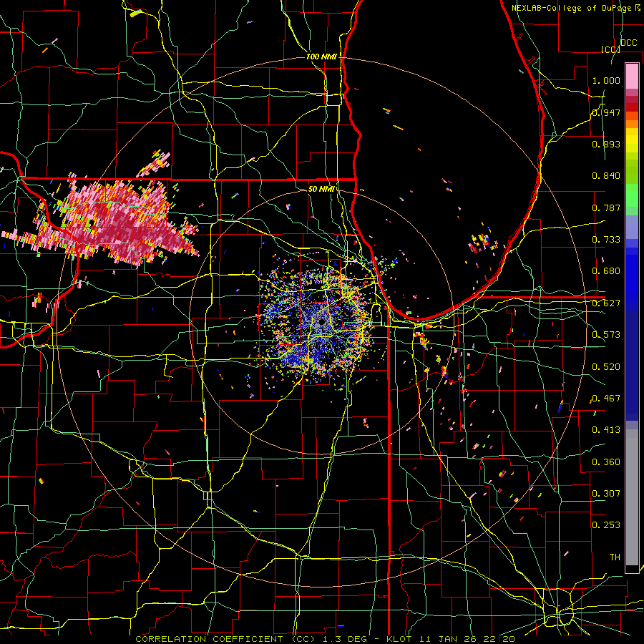Click the KLOT radar site marker at center
644x644 pixels.
click(x=322, y=322)
